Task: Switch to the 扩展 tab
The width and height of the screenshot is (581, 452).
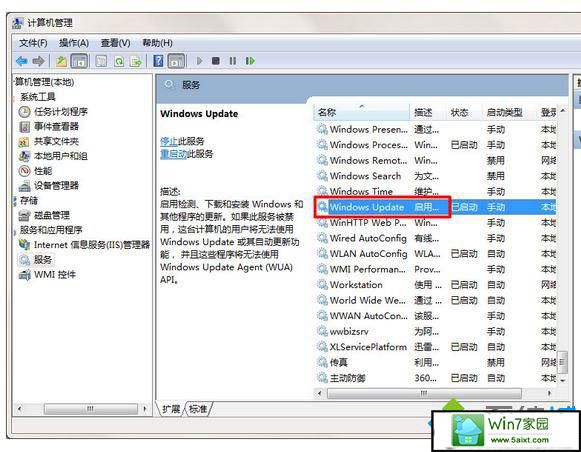Action: [x=171, y=409]
